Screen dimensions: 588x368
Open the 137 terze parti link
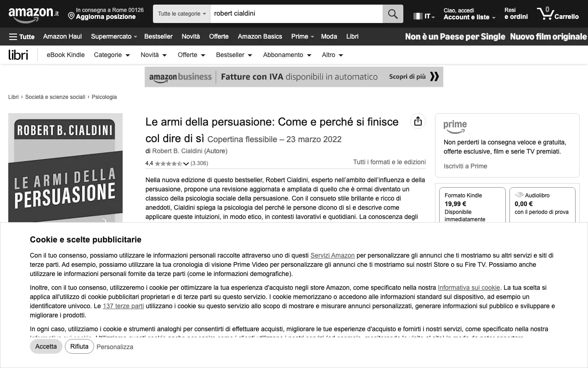123,306
